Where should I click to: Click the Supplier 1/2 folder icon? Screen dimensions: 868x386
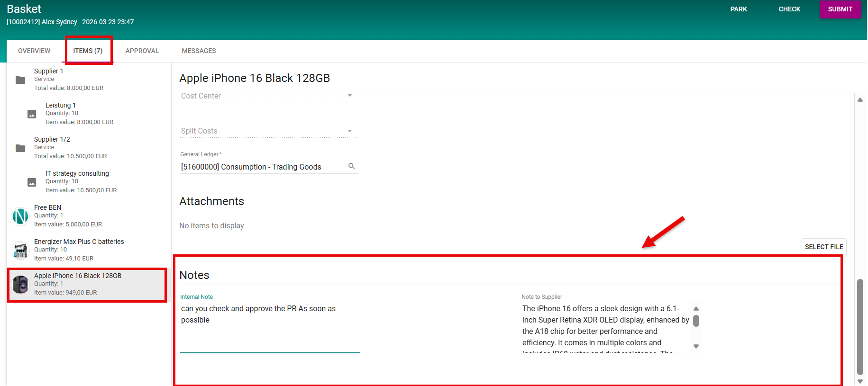click(20, 148)
